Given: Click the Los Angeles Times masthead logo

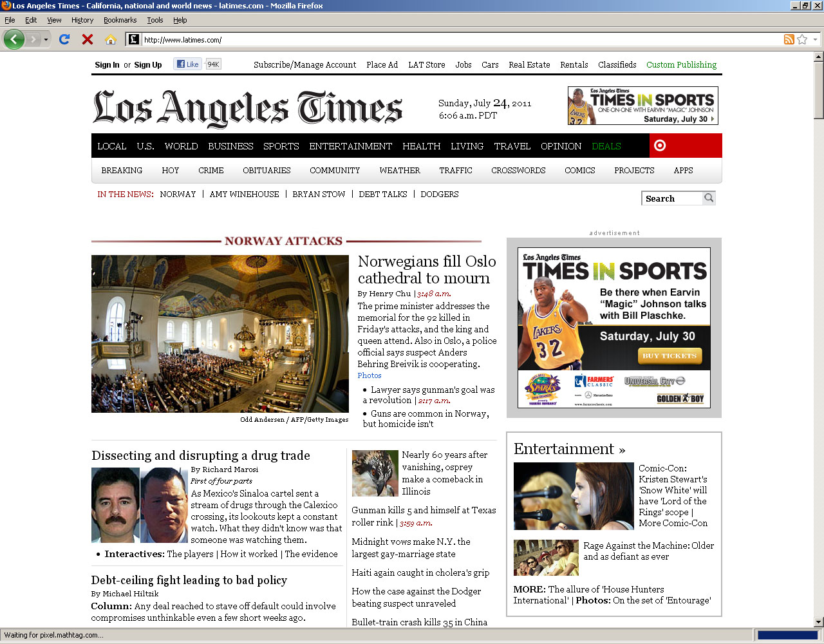Looking at the screenshot, I should (x=248, y=108).
